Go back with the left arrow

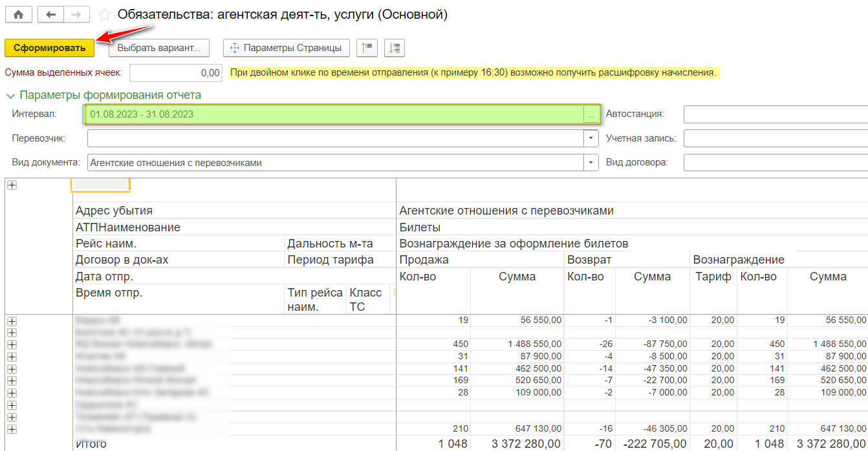pos(51,14)
